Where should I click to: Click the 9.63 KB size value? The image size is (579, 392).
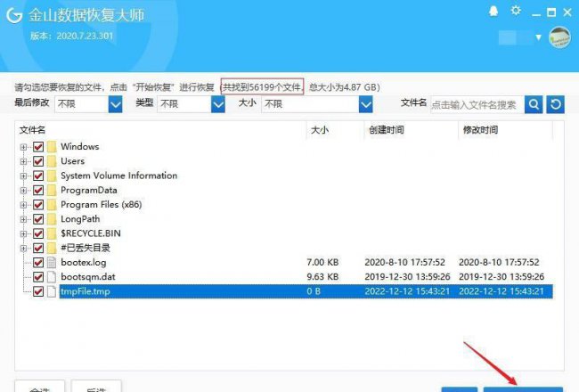click(x=322, y=277)
